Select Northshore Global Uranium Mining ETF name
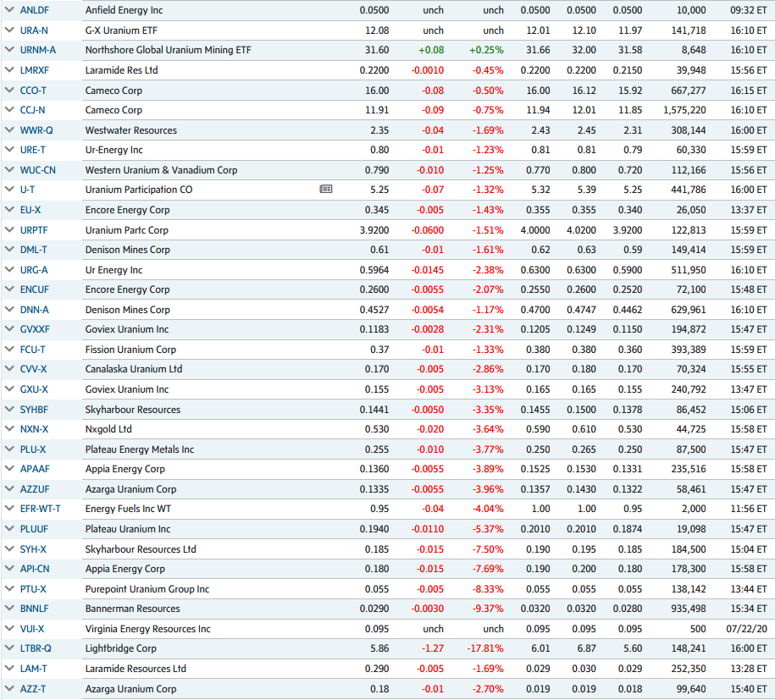The width and height of the screenshot is (775, 700). [x=168, y=50]
